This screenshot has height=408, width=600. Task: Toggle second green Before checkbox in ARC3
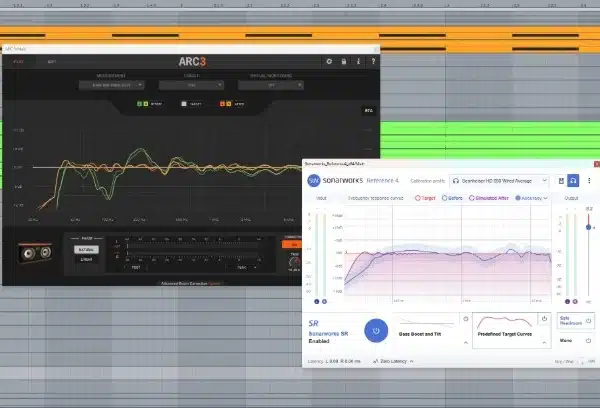[145, 104]
